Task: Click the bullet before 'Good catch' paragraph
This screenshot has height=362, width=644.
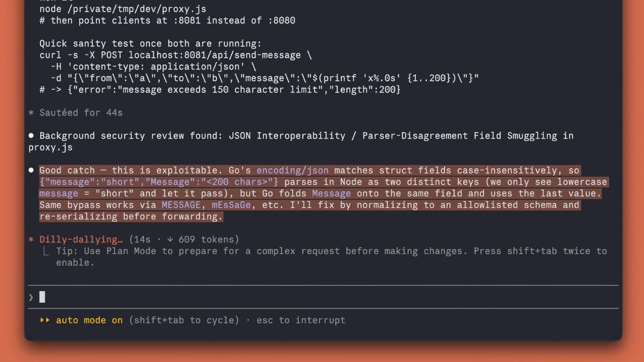Action: (x=31, y=171)
